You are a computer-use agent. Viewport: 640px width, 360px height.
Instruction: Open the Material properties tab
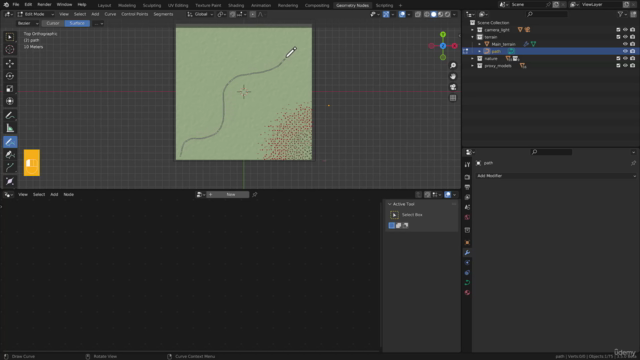coord(467,293)
